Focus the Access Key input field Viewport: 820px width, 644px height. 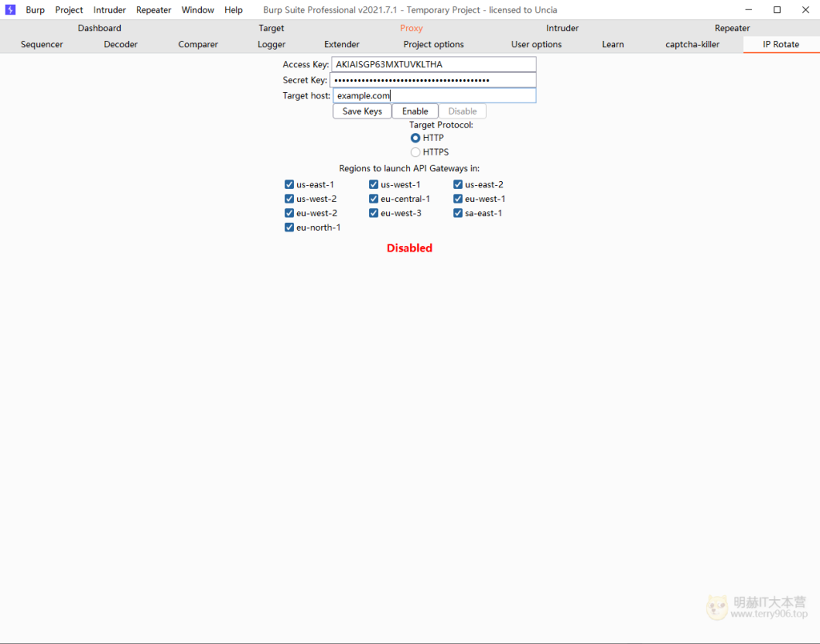coord(433,64)
